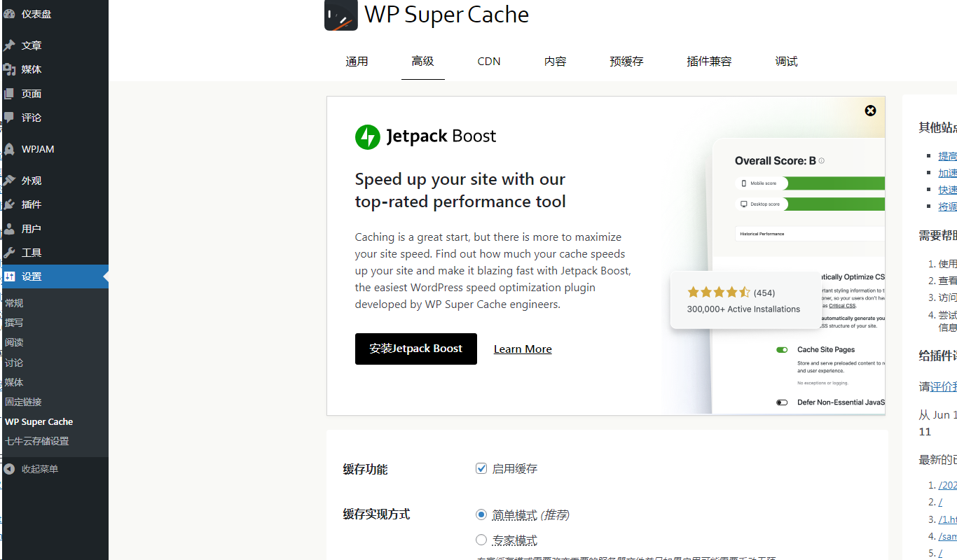Click the pages icon beside 页面

click(x=9, y=94)
